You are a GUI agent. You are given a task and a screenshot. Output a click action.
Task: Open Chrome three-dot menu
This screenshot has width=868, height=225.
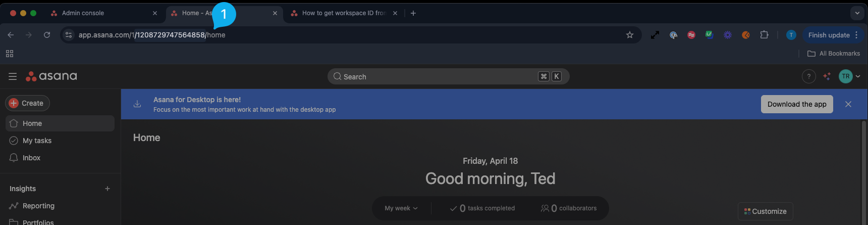(856, 35)
